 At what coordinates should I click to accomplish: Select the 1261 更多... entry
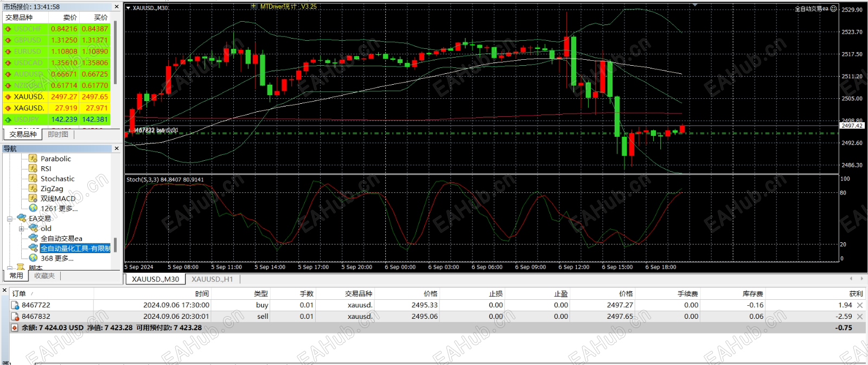coord(59,209)
